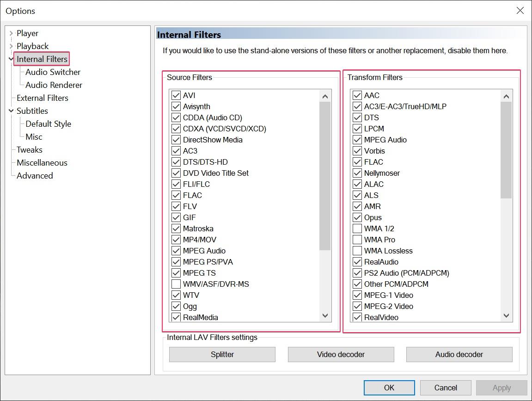Disable the Matroska source filter
This screenshot has width=532, height=401.
pos(176,228)
